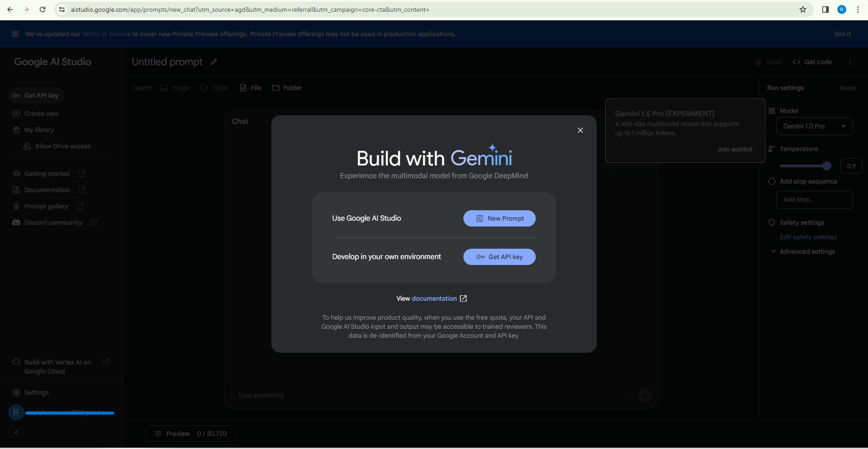Open the Prompt gallery

click(46, 206)
